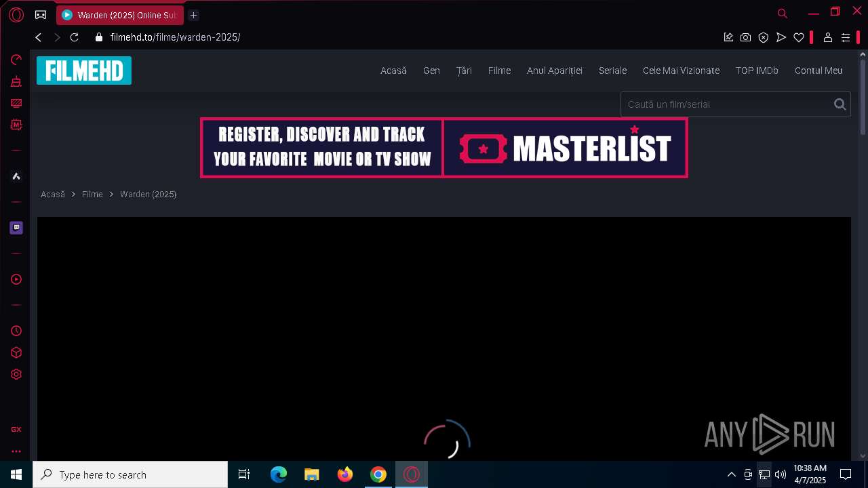Open Easy Setup sliders icon
The height and width of the screenshot is (488, 868).
846,37
